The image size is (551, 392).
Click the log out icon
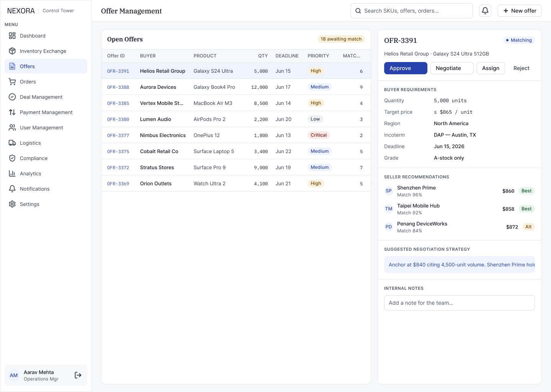78,375
